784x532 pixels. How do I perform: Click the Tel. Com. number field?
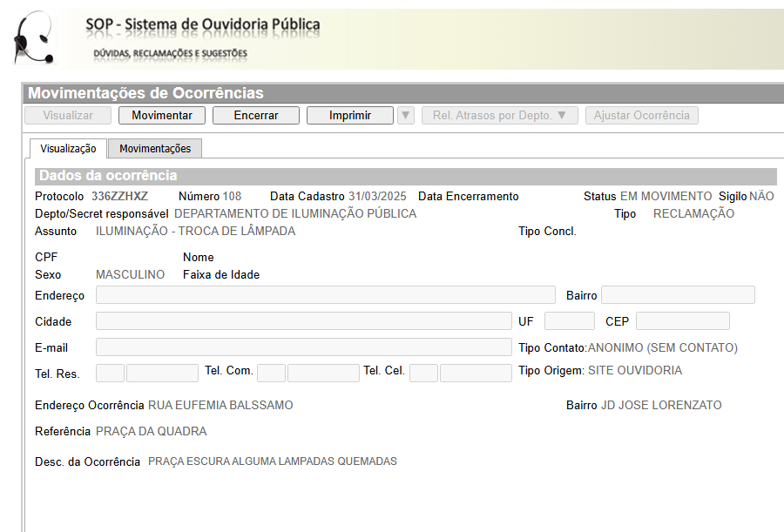[323, 374]
